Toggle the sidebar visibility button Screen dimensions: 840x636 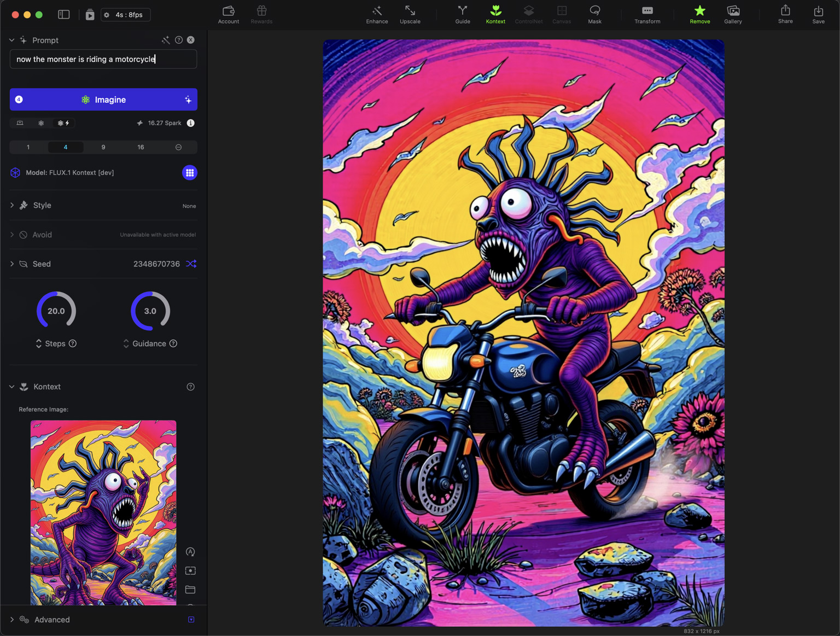[64, 15]
